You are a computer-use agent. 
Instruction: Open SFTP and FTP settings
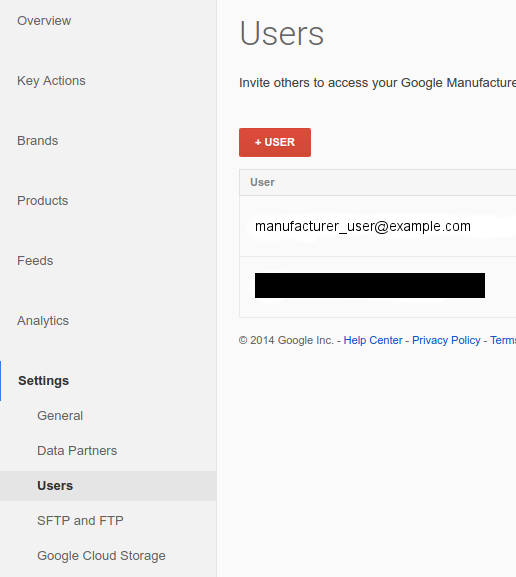coord(80,520)
